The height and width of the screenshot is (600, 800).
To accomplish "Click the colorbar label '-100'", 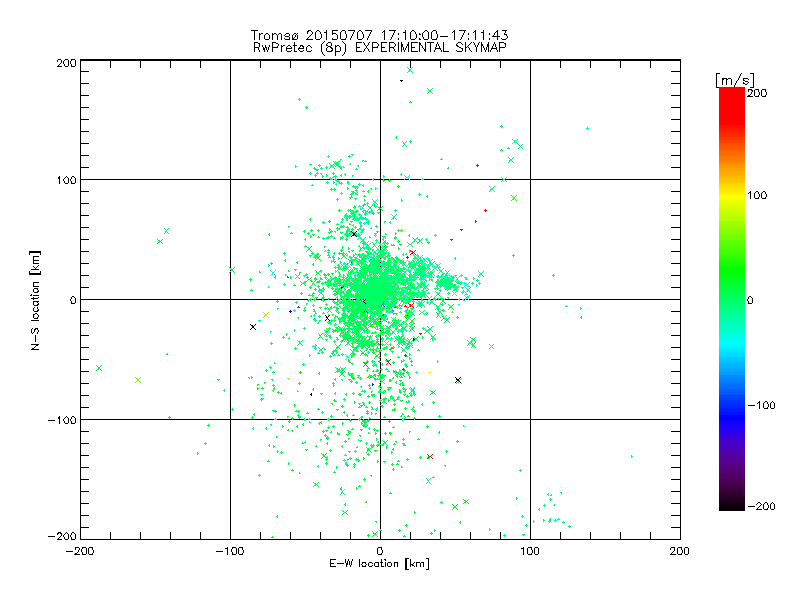I will pos(761,406).
